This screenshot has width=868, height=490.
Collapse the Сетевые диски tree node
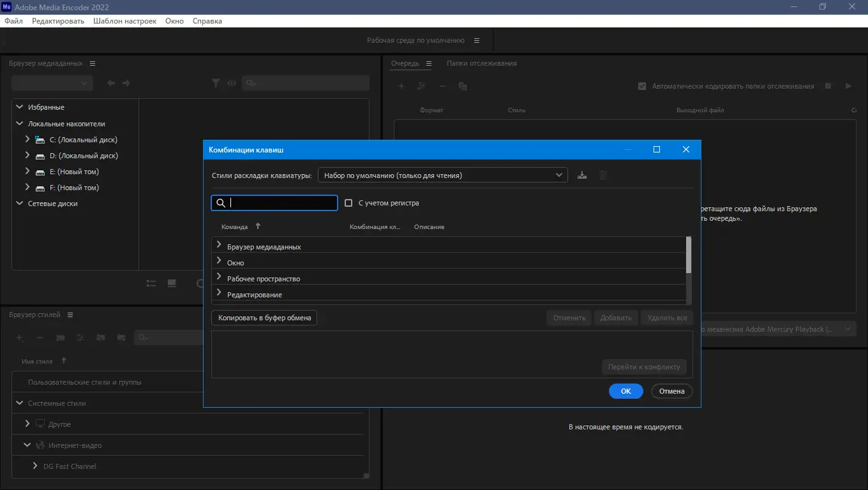pos(20,203)
